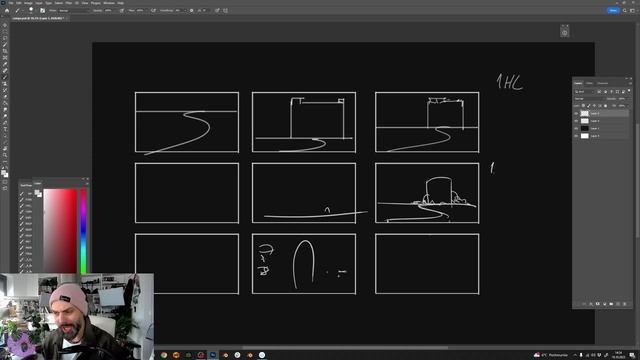
Task: Select the Horizontal Type tool
Action: [x=5, y=129]
